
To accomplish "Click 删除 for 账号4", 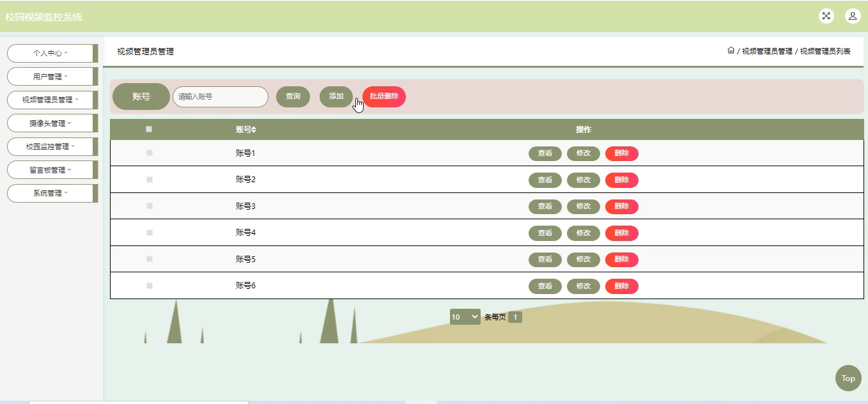I will pos(622,233).
